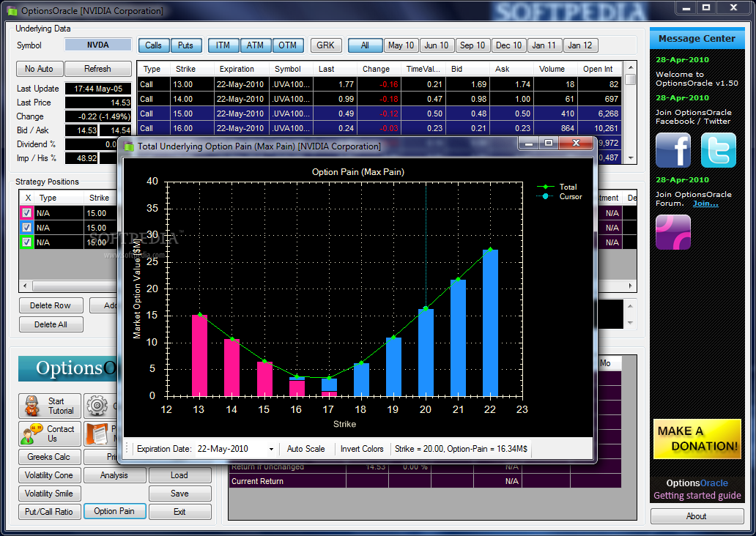Screen dimensions: 756x536
Task: Open Put/Call Ratio tool
Action: [x=48, y=512]
